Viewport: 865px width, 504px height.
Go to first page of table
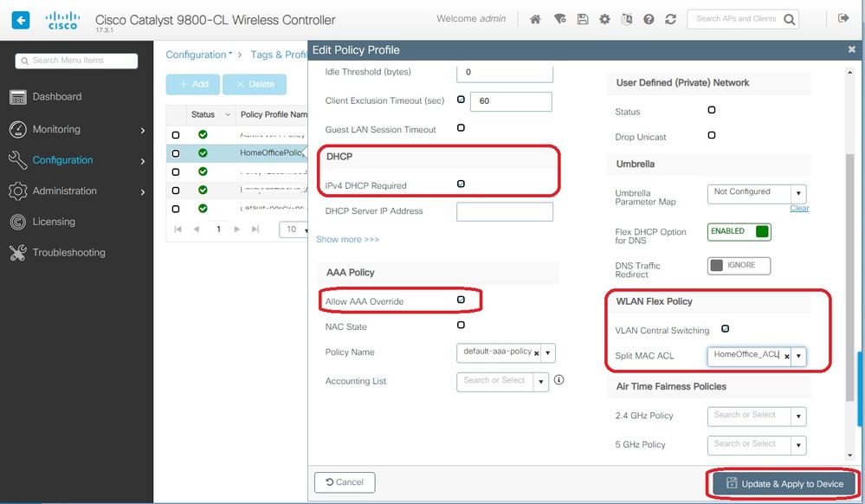tap(178, 229)
